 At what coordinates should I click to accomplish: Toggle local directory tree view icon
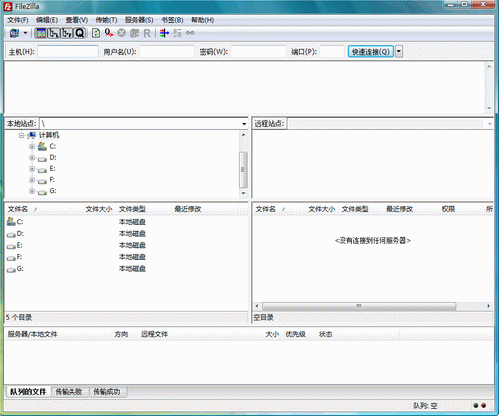click(53, 33)
